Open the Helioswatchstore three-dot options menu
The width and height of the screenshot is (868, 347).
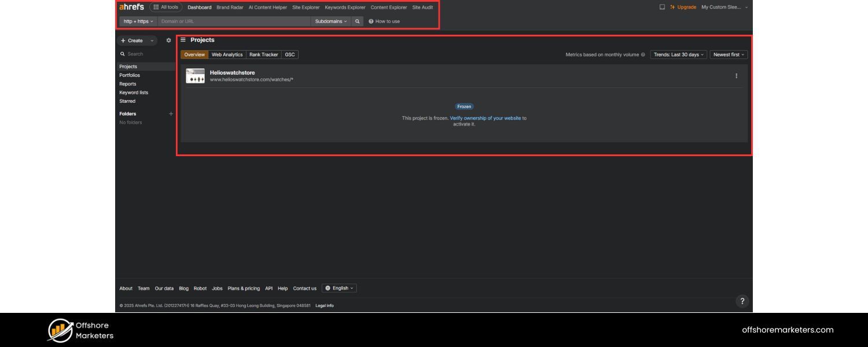pyautogui.click(x=736, y=76)
